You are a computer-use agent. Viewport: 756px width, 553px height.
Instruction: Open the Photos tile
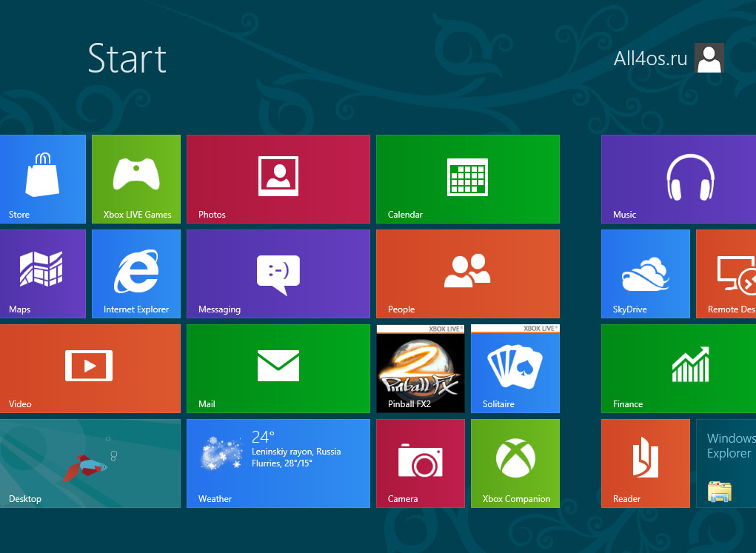pos(278,179)
